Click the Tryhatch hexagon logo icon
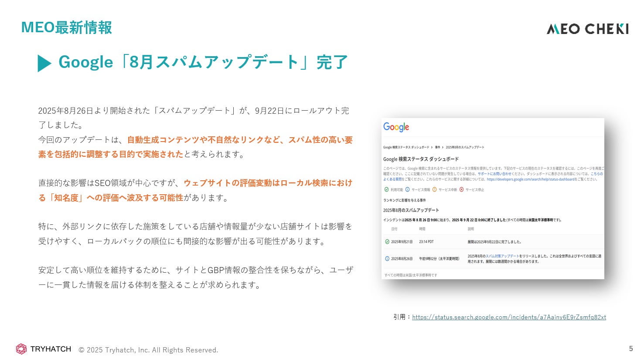Viewport: 644px width, 362px height. click(21, 349)
